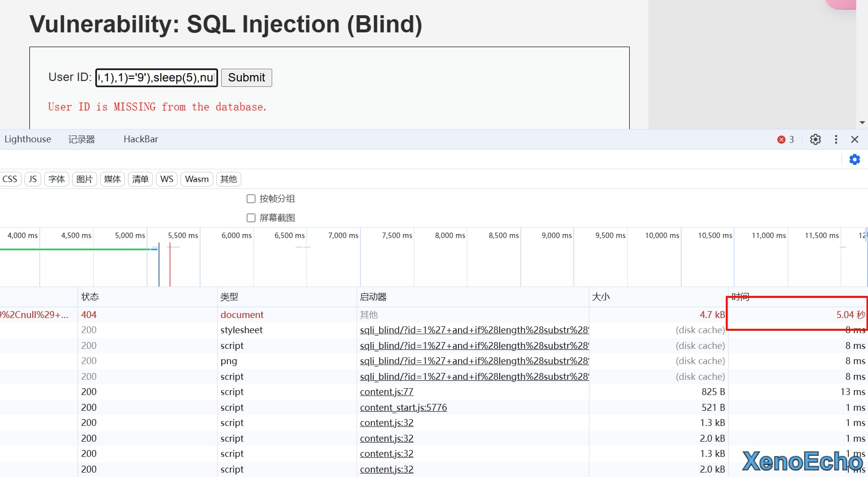Open DevTools settings gear icon

point(815,139)
